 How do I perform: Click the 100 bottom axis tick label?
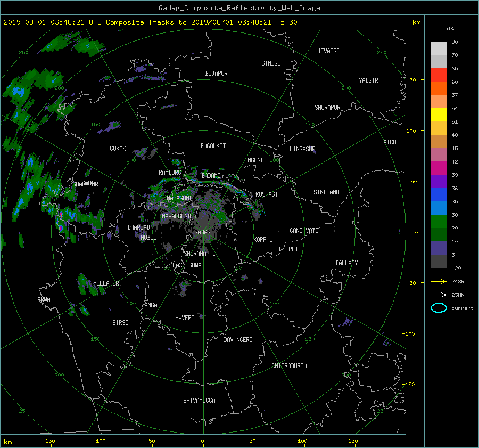coord(302,441)
